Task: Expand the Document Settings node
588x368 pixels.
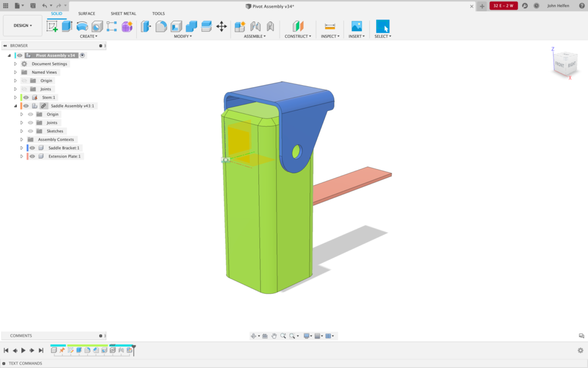Action: [x=16, y=64]
